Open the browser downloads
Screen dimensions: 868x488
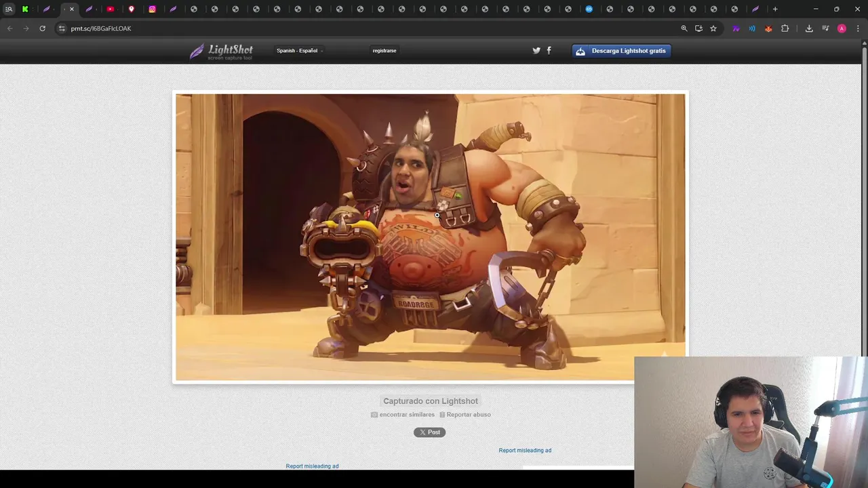809,28
